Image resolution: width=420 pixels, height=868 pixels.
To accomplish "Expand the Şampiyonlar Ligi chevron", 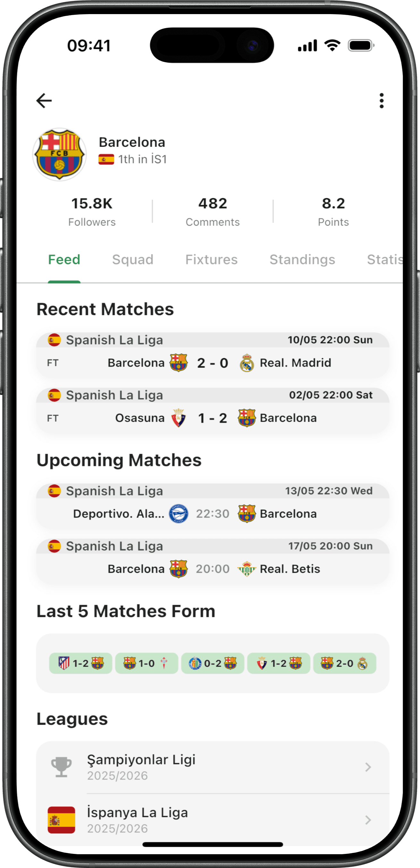I will point(368,767).
